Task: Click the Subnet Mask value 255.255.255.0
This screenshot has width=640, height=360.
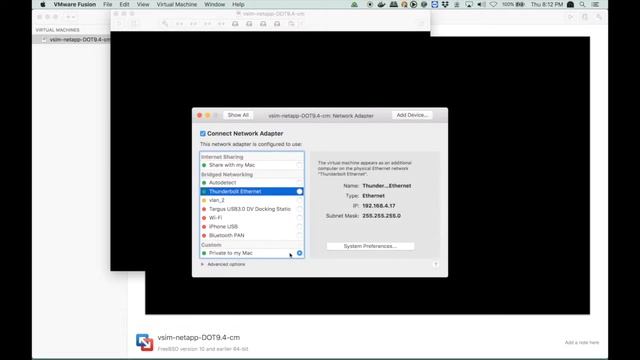Action: click(382, 216)
